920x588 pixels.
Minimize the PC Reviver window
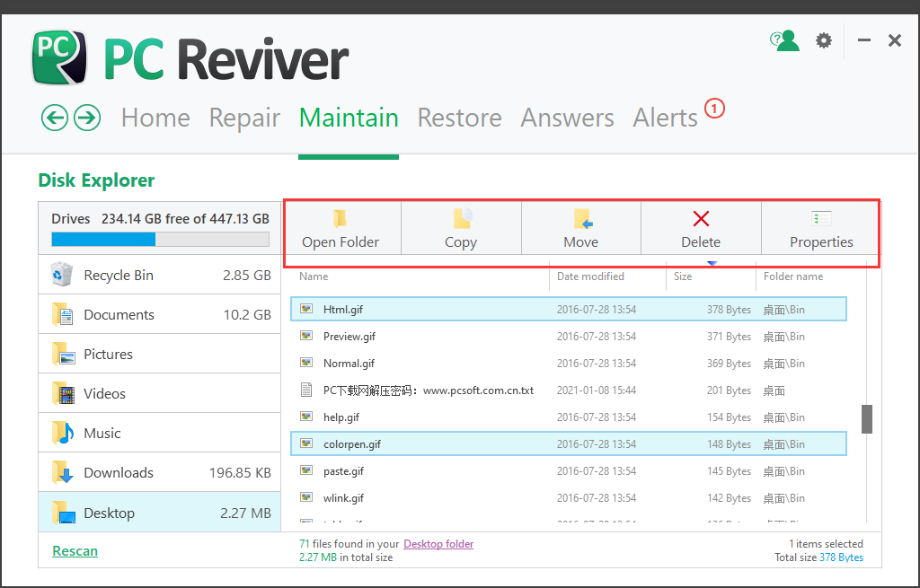pos(863,40)
